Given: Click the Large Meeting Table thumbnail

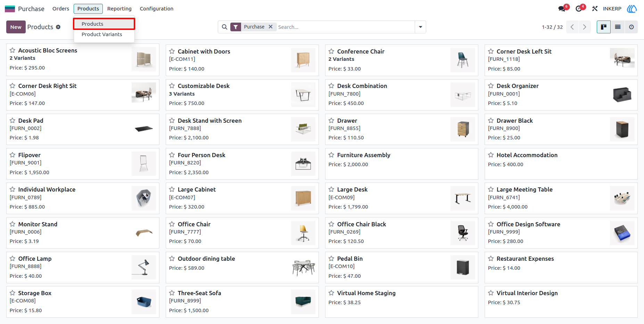Looking at the screenshot, I should click(x=622, y=198).
